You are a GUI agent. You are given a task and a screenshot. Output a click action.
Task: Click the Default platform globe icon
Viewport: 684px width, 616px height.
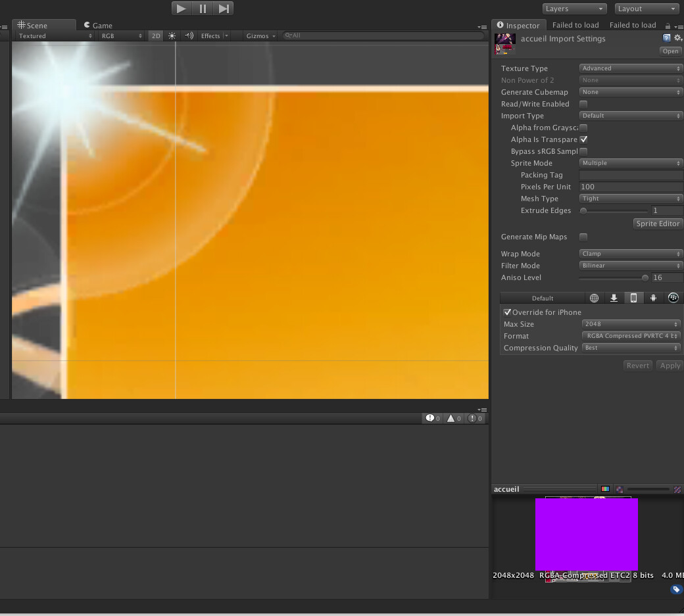pos(594,298)
